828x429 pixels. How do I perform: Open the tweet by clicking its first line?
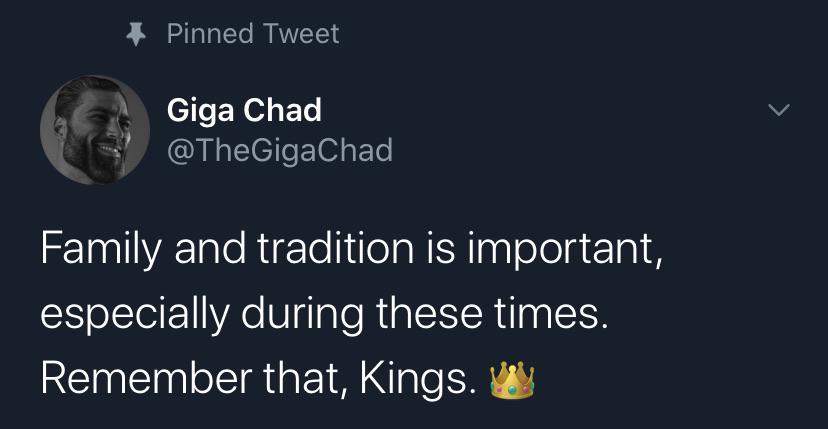pyautogui.click(x=350, y=250)
